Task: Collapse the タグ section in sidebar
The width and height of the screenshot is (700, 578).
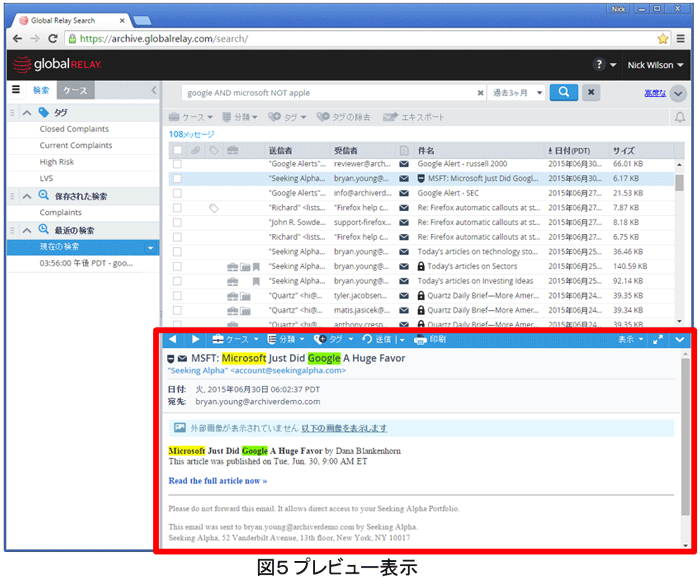Action: (x=27, y=112)
